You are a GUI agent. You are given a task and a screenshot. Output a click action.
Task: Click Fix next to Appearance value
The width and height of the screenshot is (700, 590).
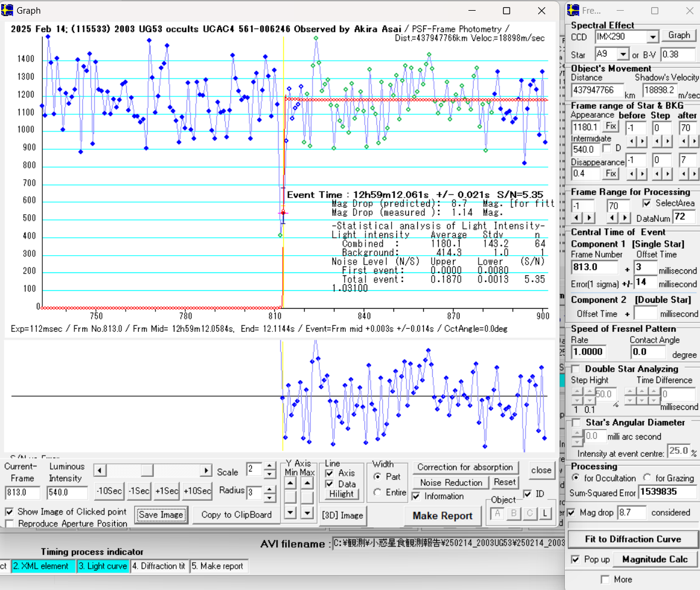point(611,127)
